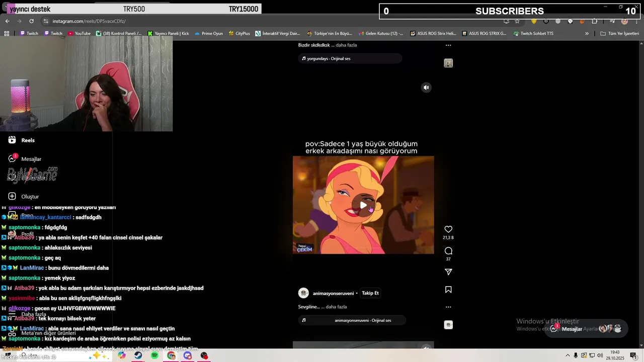This screenshot has width=644, height=362.
Task: Open browser extensions puzzle icon
Action: (x=594, y=21)
